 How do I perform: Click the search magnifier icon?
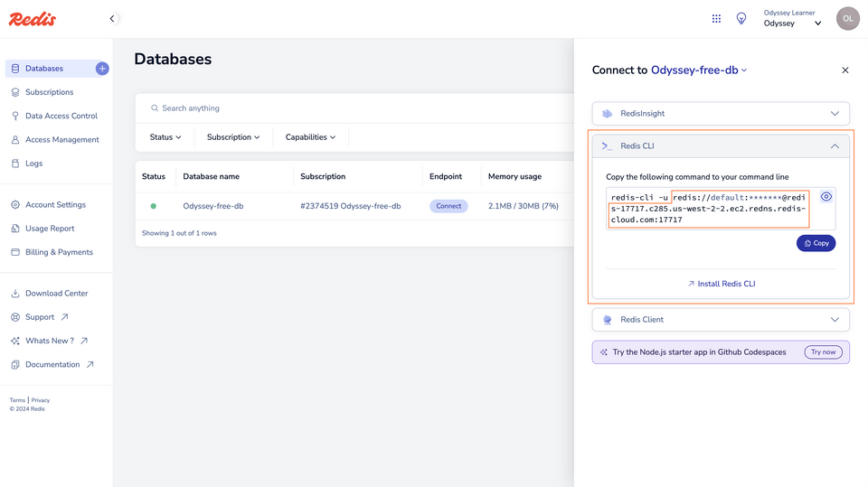(x=155, y=108)
